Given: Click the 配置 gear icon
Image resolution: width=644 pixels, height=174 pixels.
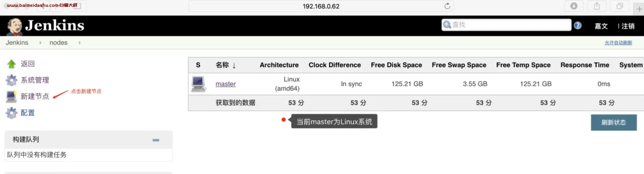Looking at the screenshot, I should coord(11,113).
